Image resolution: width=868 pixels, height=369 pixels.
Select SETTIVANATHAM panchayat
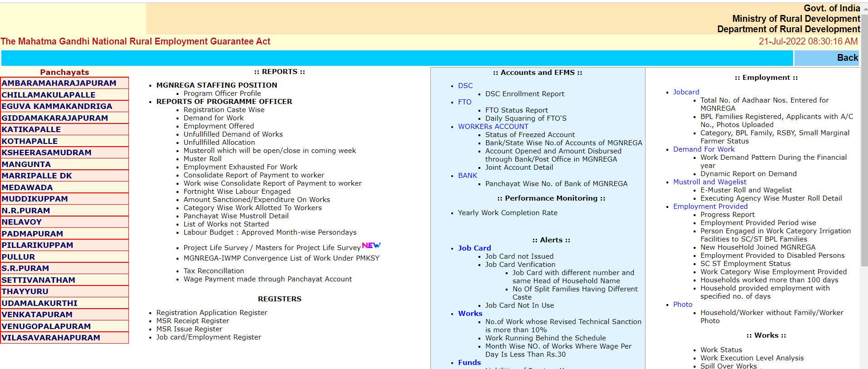pyautogui.click(x=39, y=280)
